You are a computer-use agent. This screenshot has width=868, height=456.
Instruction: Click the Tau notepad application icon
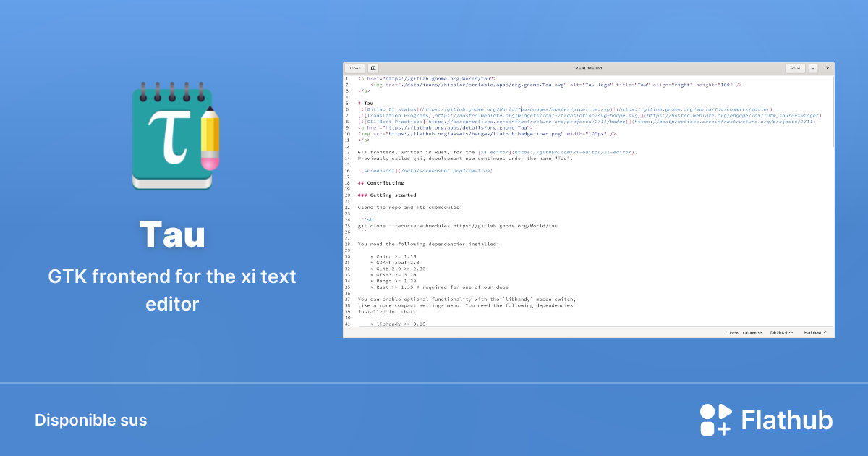174,136
